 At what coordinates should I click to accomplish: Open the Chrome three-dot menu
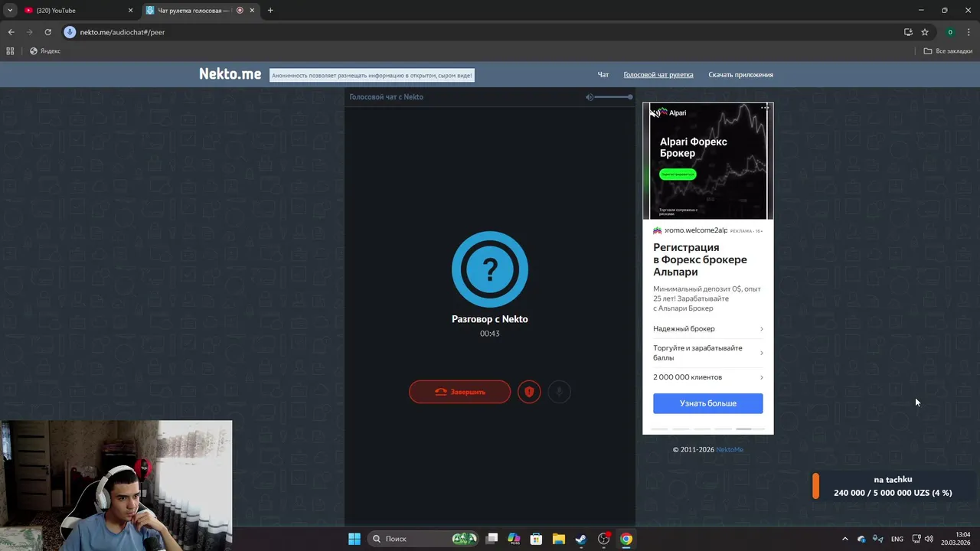coord(968,32)
